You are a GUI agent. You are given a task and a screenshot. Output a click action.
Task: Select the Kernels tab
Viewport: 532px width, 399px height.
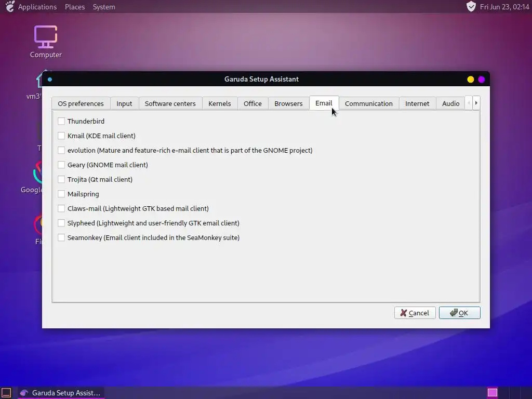pyautogui.click(x=220, y=103)
